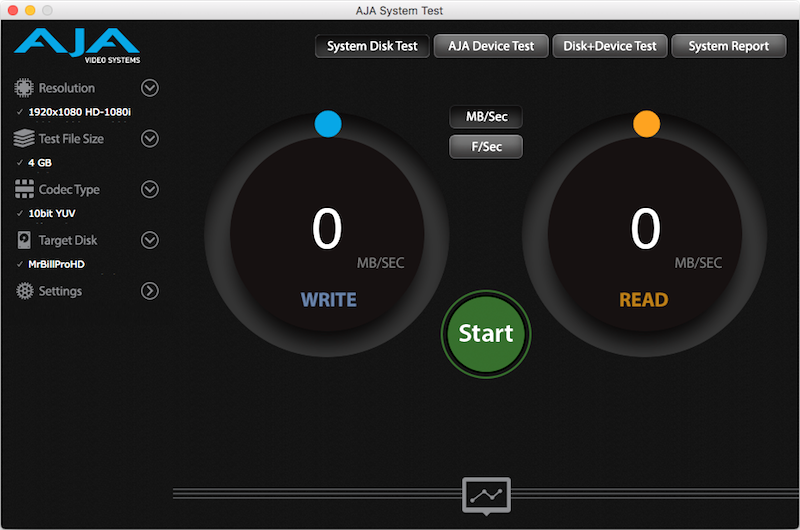Open the System Report view

point(729,46)
